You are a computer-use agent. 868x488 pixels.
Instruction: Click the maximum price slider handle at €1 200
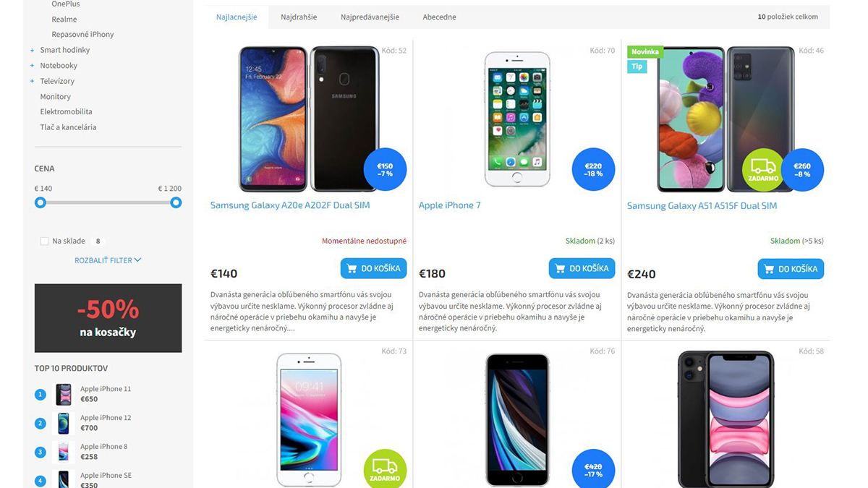(176, 202)
